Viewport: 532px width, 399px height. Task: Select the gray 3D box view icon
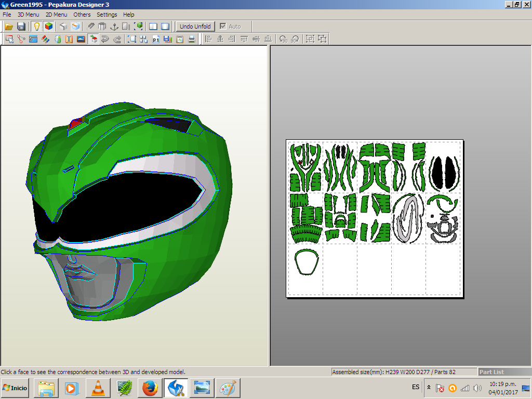coord(63,26)
